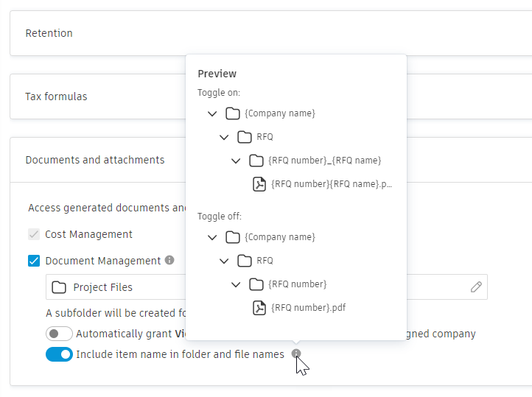Open the Tax formulas section
Screen dimensions: 532x397
coord(96,96)
